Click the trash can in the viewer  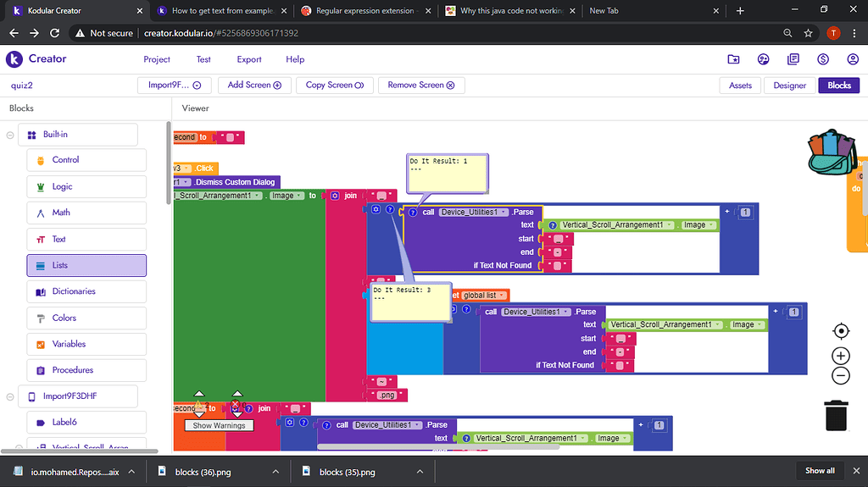tap(837, 414)
